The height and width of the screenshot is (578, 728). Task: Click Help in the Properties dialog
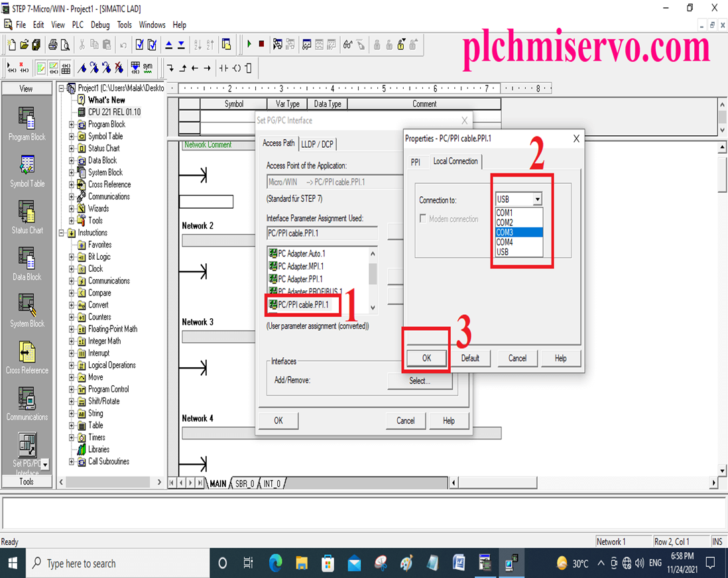[560, 358]
